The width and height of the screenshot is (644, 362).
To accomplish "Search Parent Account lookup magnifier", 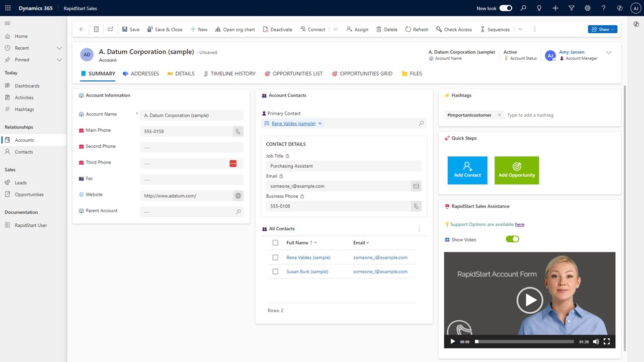I will click(x=238, y=212).
